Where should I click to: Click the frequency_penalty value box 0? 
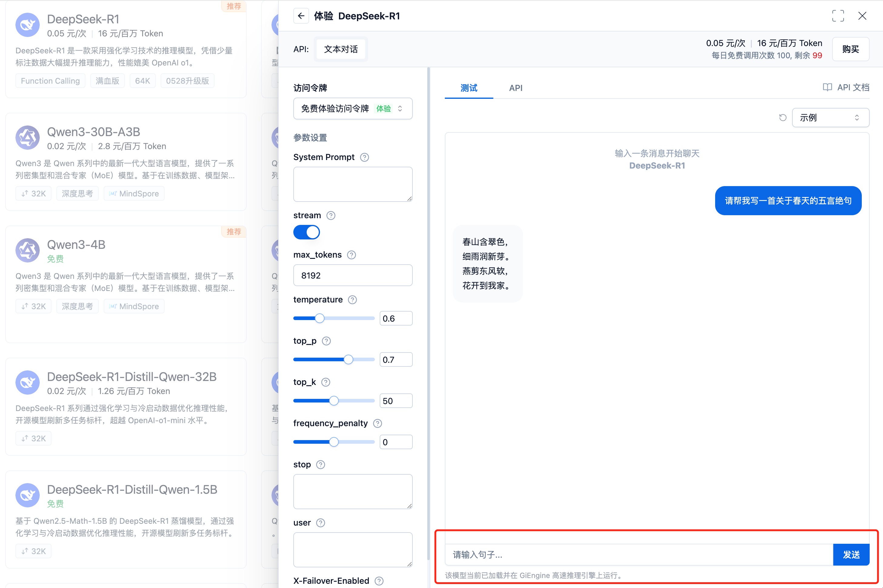pyautogui.click(x=396, y=442)
